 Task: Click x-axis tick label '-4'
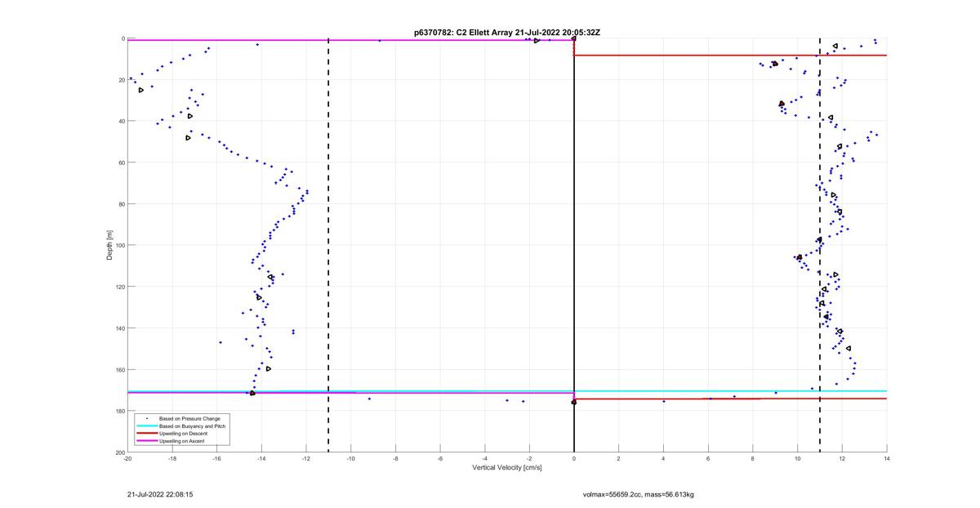pyautogui.click(x=485, y=459)
